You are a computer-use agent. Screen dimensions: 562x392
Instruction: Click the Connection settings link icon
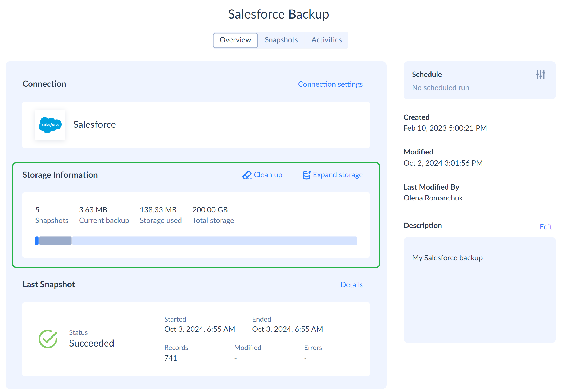[331, 84]
